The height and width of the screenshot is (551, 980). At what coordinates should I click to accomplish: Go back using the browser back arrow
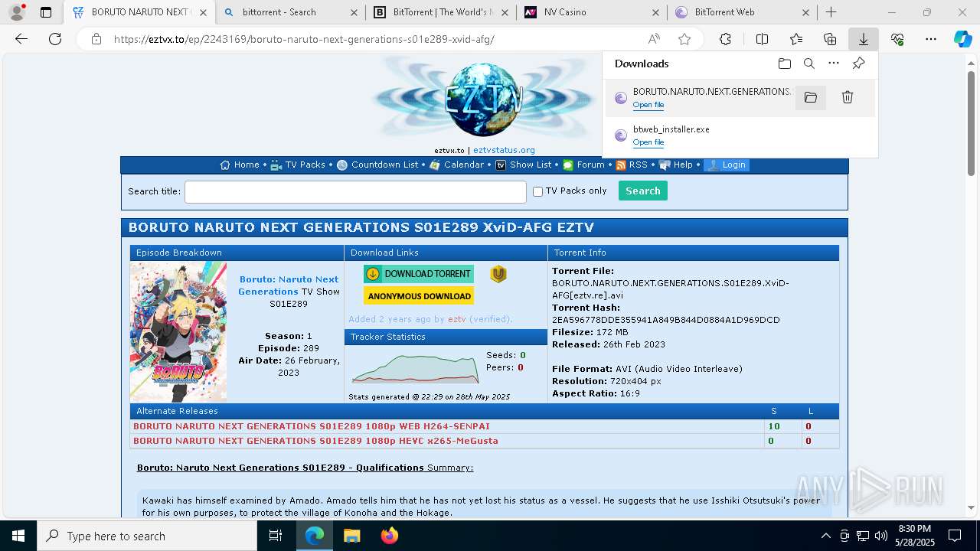point(21,39)
